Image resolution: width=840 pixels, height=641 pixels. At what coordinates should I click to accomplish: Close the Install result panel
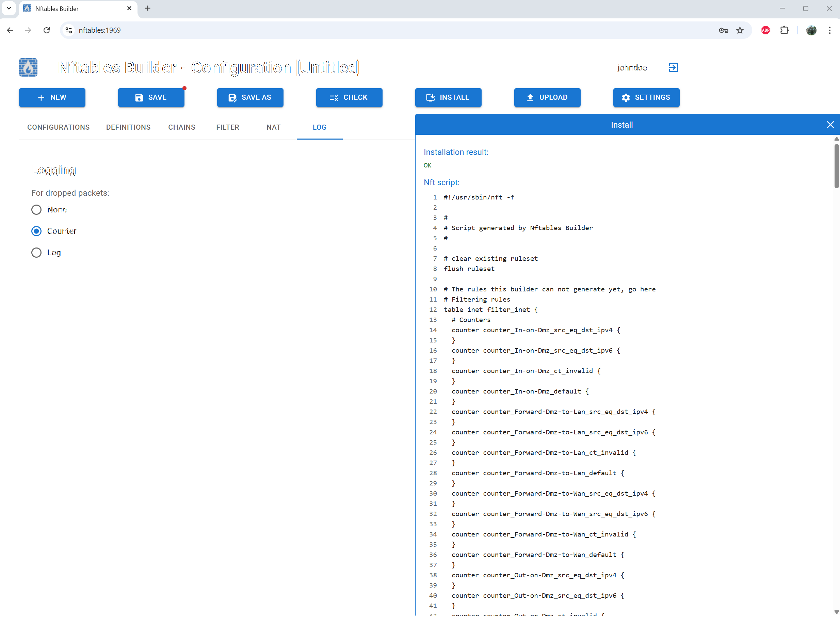tap(830, 124)
